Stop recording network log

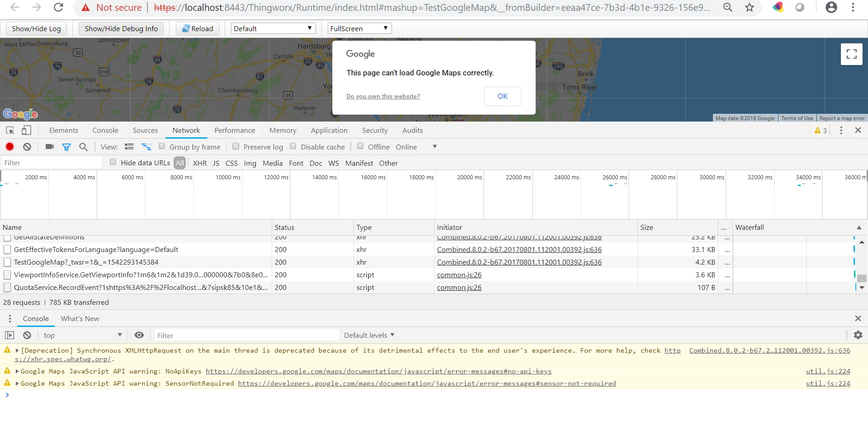coord(9,147)
